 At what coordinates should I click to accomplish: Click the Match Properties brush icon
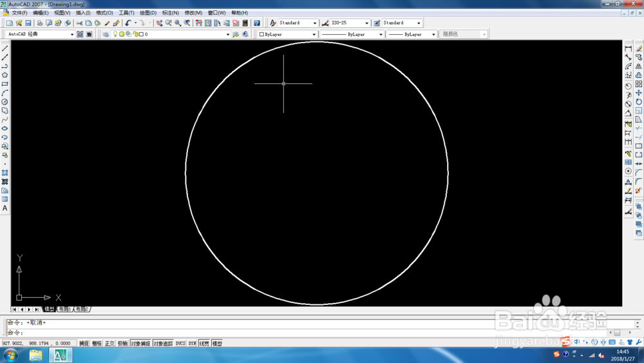107,23
